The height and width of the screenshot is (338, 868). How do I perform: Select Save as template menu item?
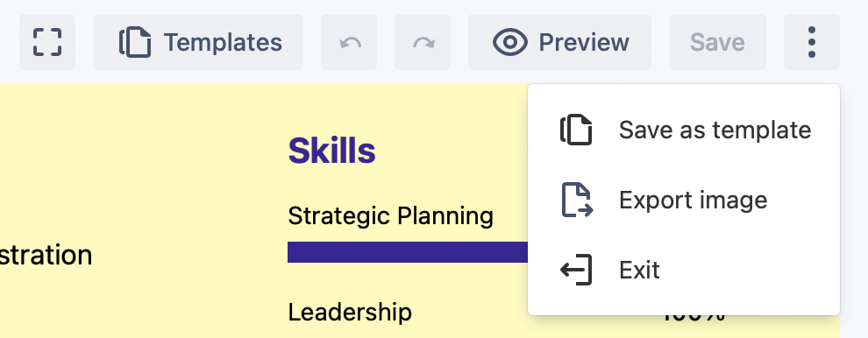click(x=684, y=130)
